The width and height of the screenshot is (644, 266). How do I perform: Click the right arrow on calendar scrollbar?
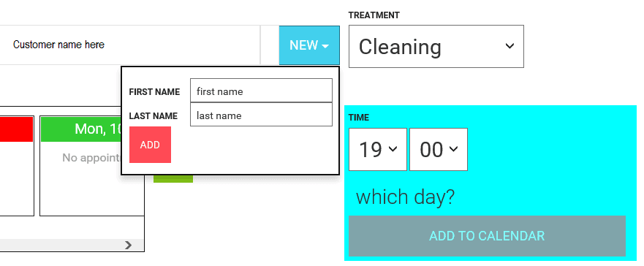pyautogui.click(x=129, y=245)
